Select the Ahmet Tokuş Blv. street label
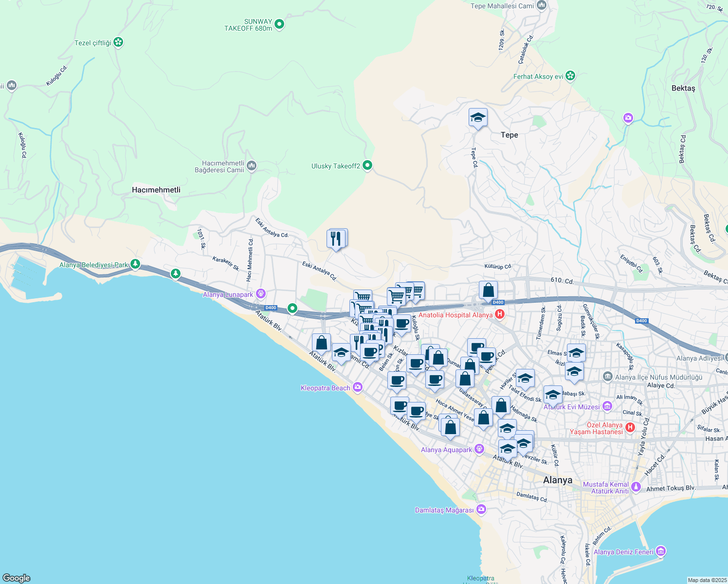Image resolution: width=728 pixels, height=584 pixels. tap(671, 488)
